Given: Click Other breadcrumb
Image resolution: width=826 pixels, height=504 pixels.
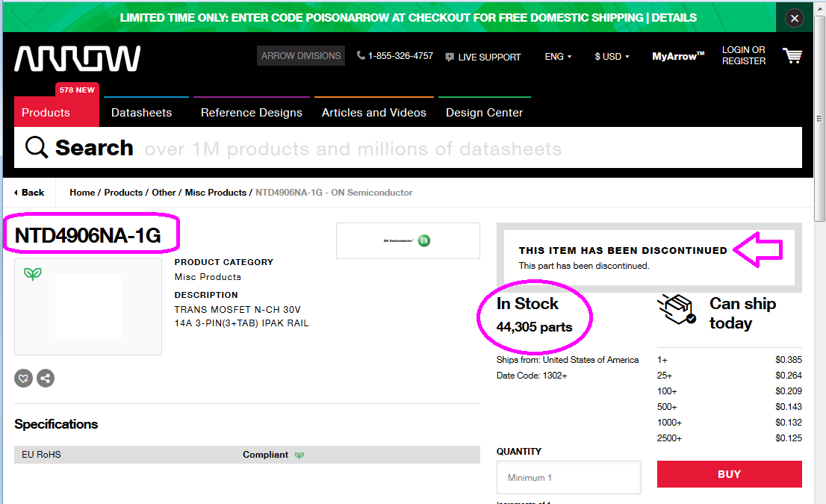Looking at the screenshot, I should coord(164,193).
